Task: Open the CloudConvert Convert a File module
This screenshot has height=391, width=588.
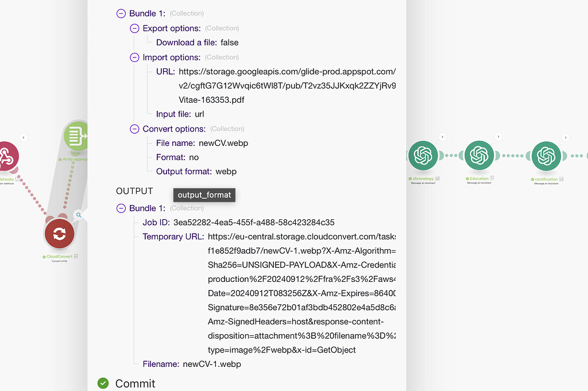Action: click(59, 233)
